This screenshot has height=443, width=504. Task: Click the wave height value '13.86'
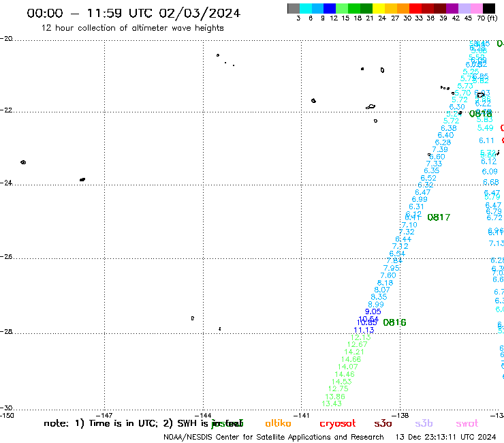pyautogui.click(x=335, y=397)
